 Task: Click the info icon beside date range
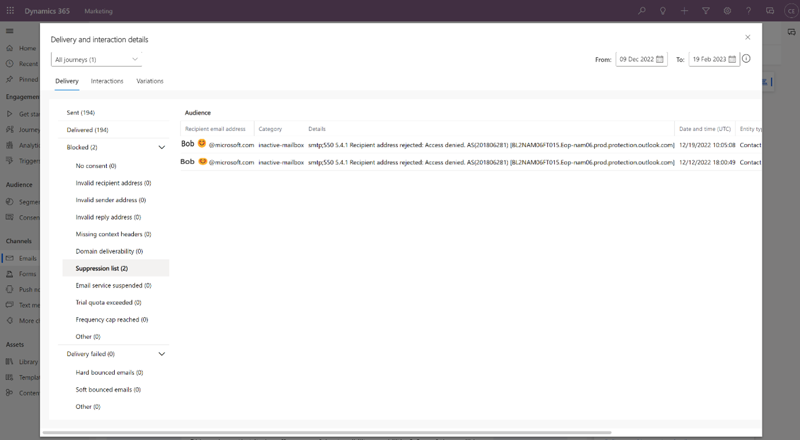(746, 59)
